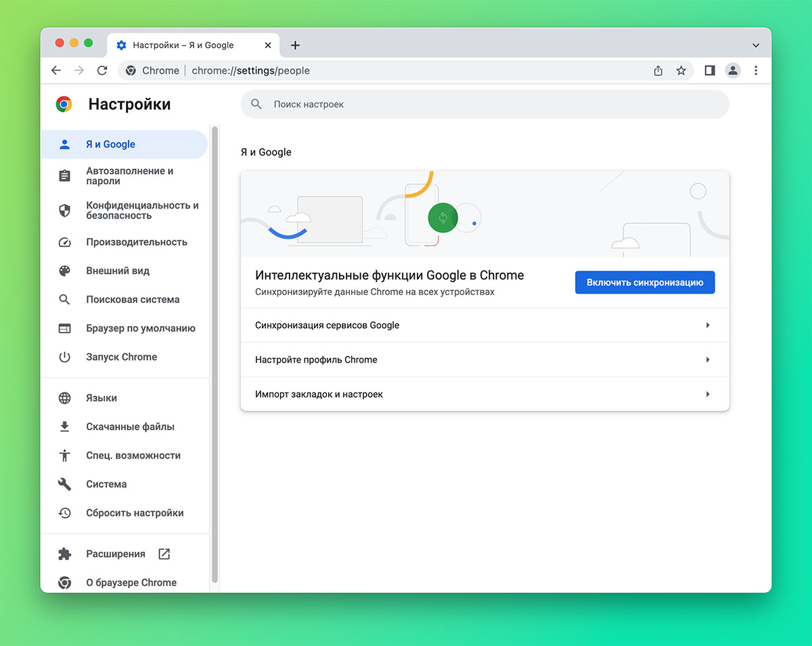Open Импорт закладок и настроек row
This screenshot has width=812, height=646.
point(484,394)
